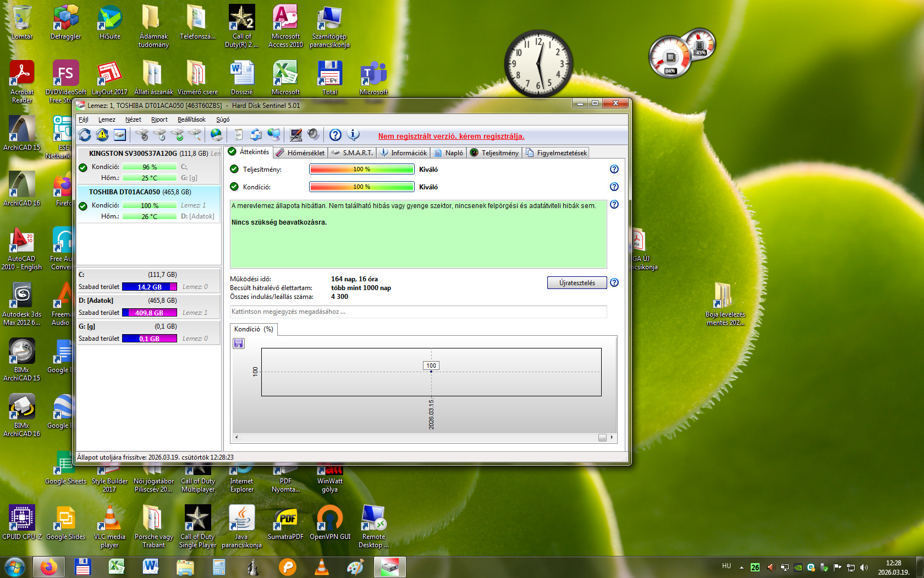The width and height of the screenshot is (924, 578).
Task: Click the hard disk panel toolbar icon
Action: pyautogui.click(x=120, y=135)
